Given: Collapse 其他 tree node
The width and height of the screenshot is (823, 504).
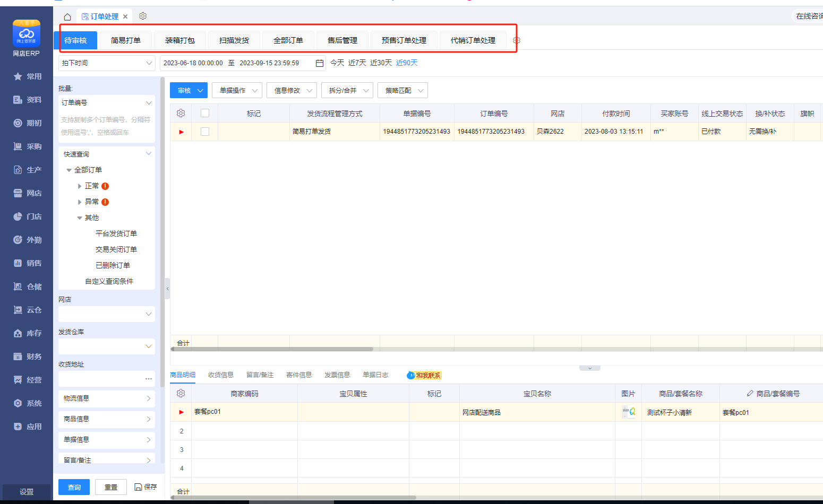Looking at the screenshot, I should click(x=80, y=218).
